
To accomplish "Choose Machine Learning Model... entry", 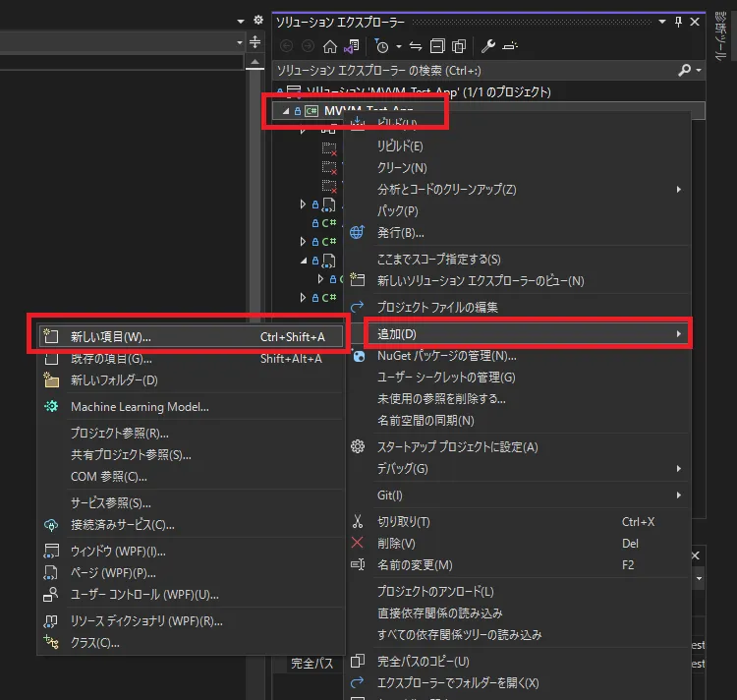I will 191,407.
